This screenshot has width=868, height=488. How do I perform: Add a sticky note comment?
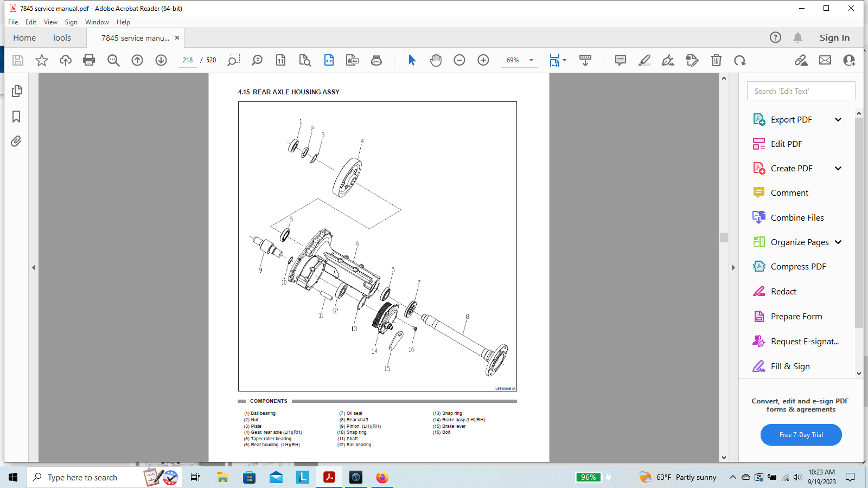click(621, 60)
